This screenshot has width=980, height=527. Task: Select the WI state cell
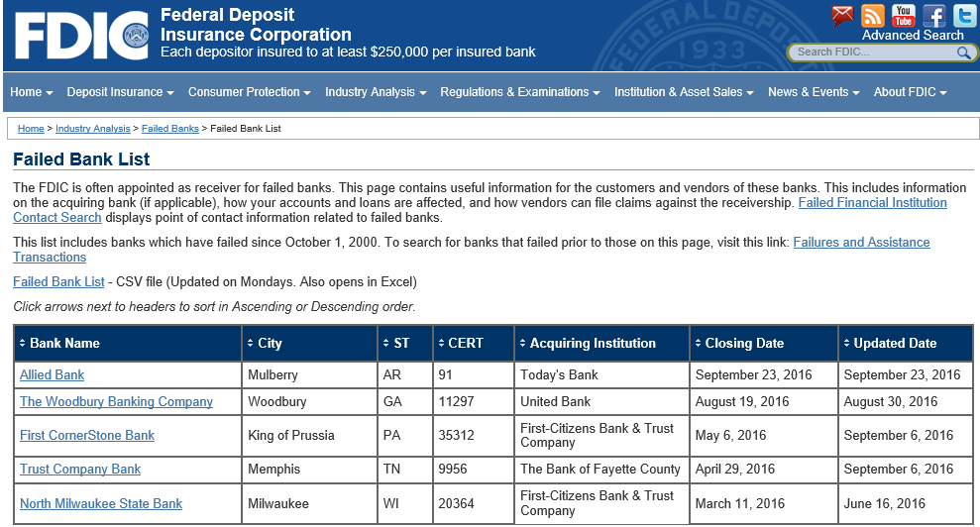pos(405,504)
